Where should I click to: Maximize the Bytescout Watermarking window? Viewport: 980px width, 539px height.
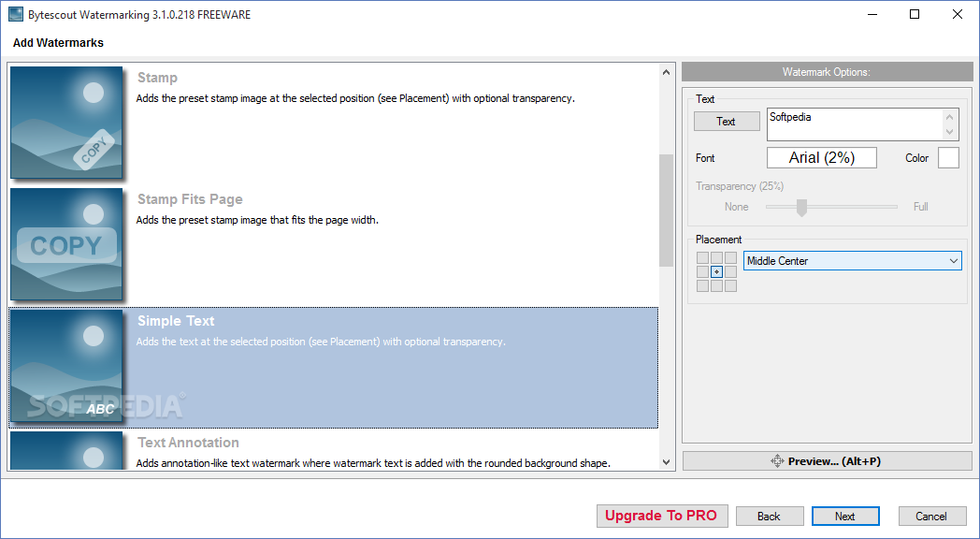(x=915, y=14)
